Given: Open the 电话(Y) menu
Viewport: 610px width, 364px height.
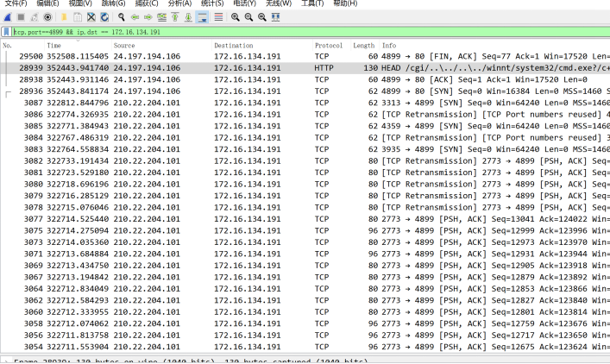Looking at the screenshot, I should tap(245, 3).
